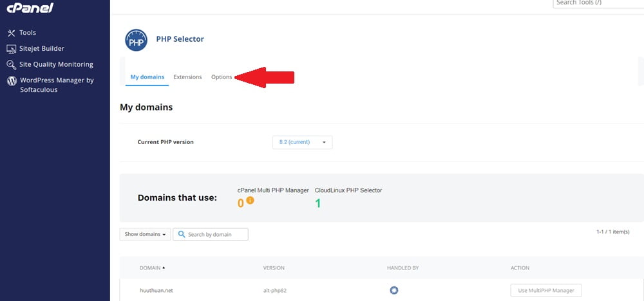Switch to the My domains tab

(x=147, y=77)
